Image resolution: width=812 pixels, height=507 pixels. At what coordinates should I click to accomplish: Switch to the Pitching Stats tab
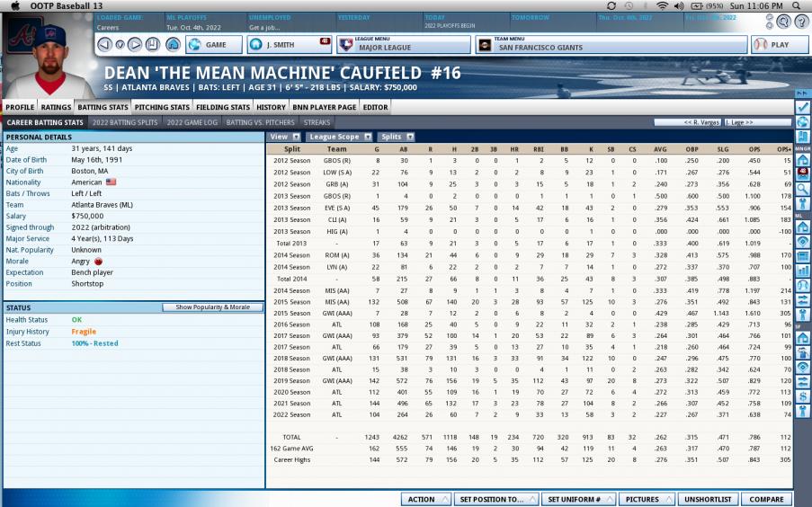161,107
